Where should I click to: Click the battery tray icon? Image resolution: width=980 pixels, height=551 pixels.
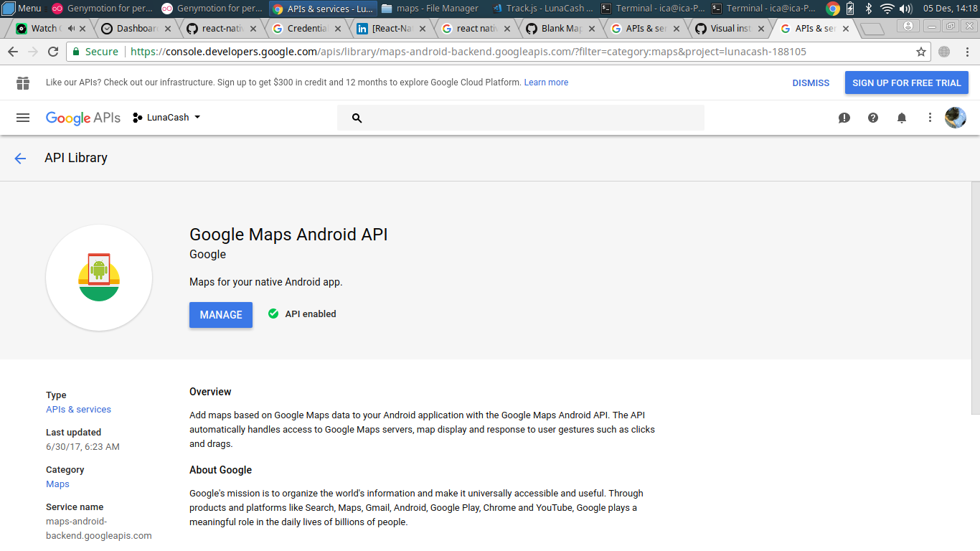[x=850, y=9]
